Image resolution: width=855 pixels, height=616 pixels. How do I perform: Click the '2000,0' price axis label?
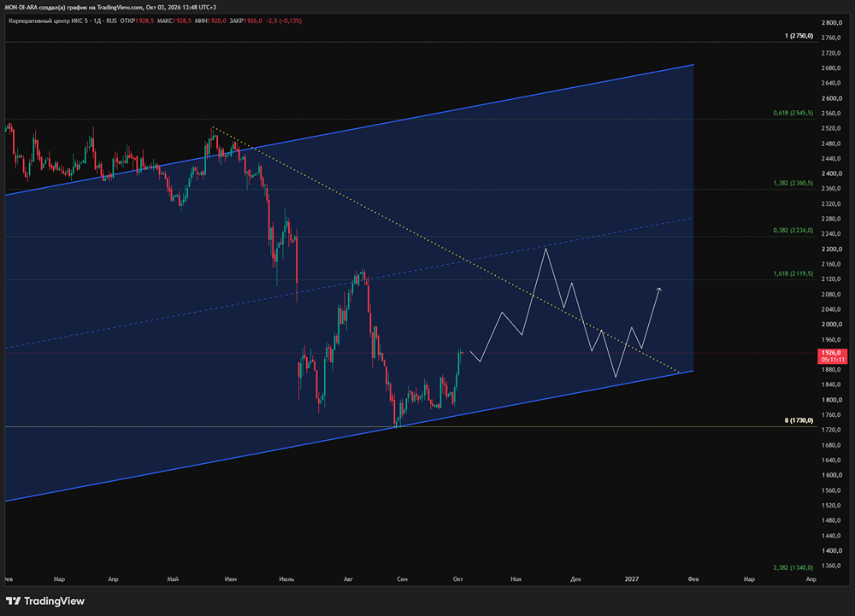click(832, 325)
